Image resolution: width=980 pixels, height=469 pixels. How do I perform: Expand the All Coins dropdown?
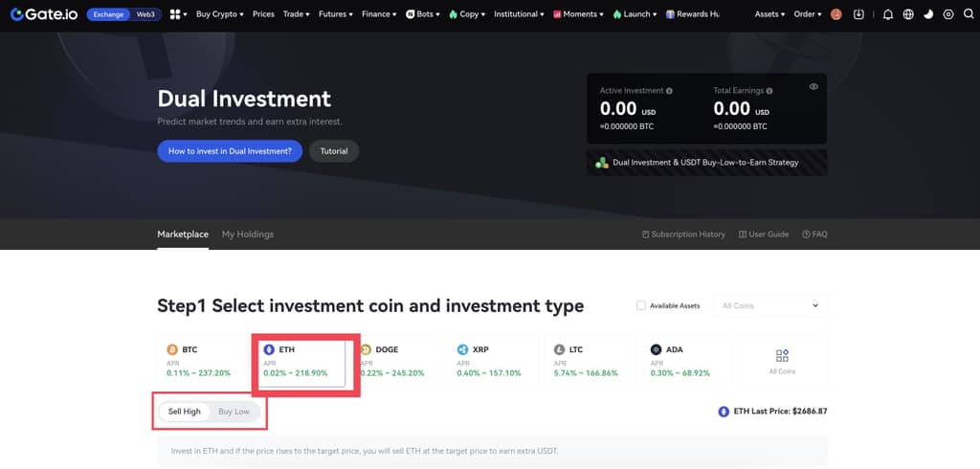coord(770,305)
